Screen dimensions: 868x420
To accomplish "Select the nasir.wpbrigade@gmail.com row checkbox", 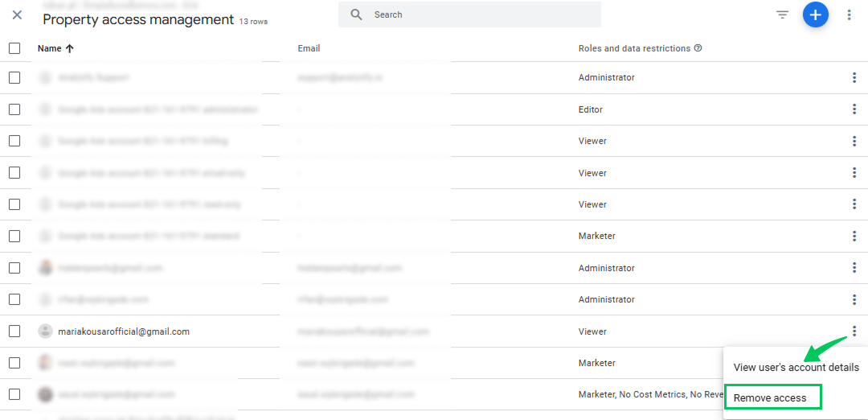I will [x=14, y=363].
